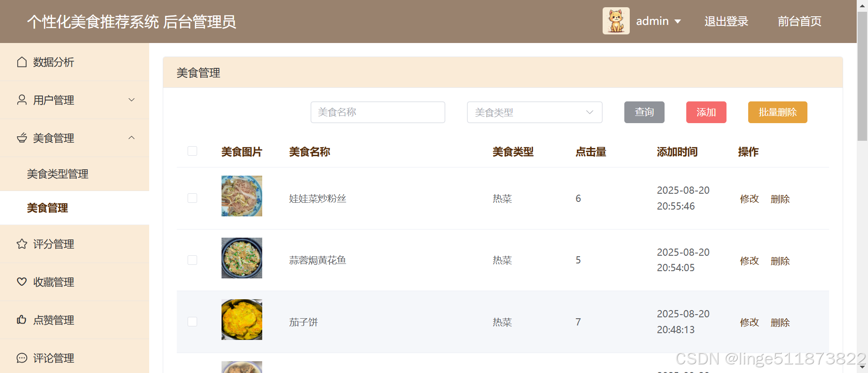Navigate to 点赞管理 in the sidebar

tap(75, 320)
